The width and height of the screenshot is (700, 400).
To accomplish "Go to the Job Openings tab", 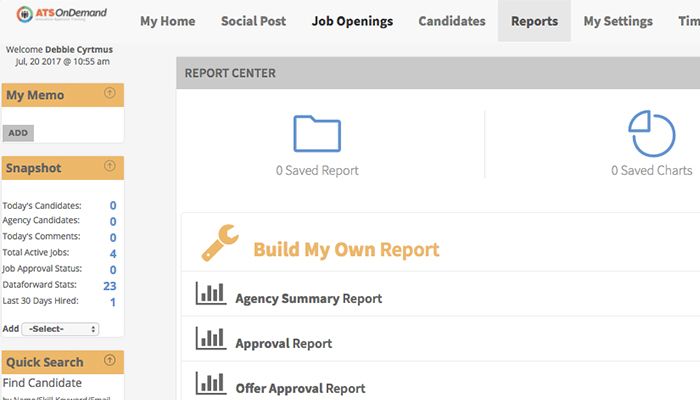I will coord(352,21).
